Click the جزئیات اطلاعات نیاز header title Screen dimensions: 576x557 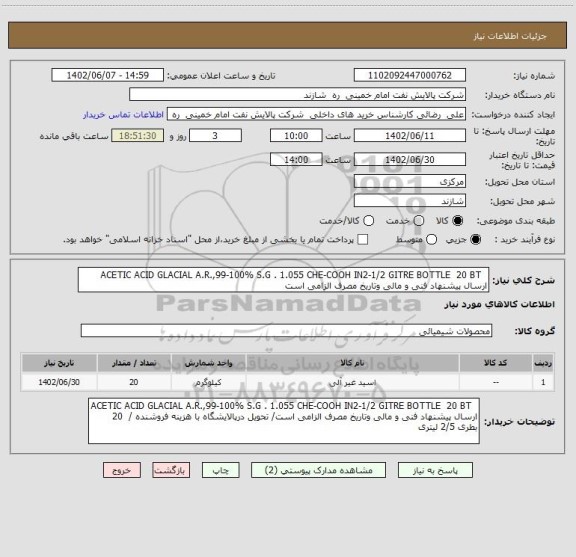point(510,36)
